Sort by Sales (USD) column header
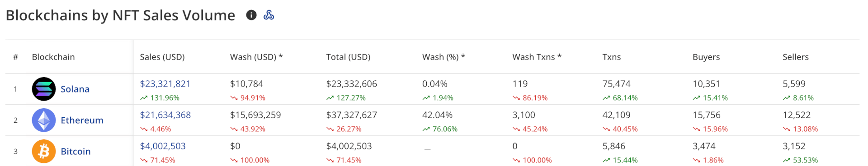Image resolution: width=868 pixels, height=166 pixels. [x=162, y=57]
